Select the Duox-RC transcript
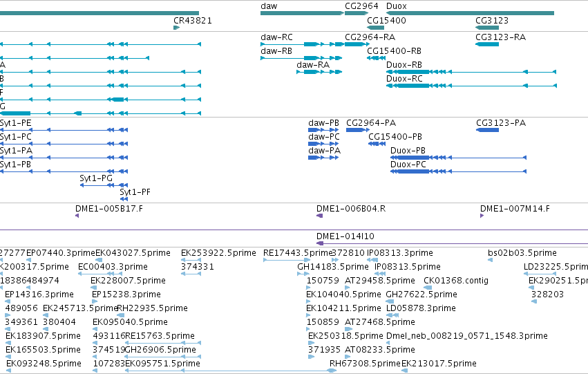 tap(471, 86)
